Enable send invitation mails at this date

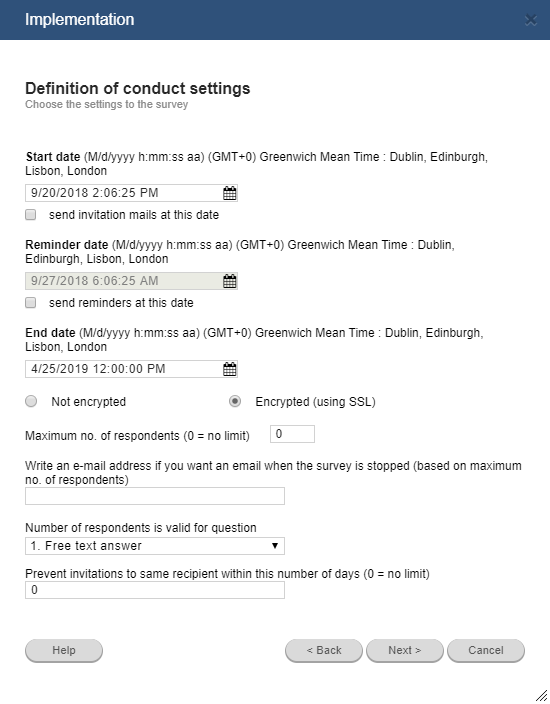pyautogui.click(x=31, y=215)
